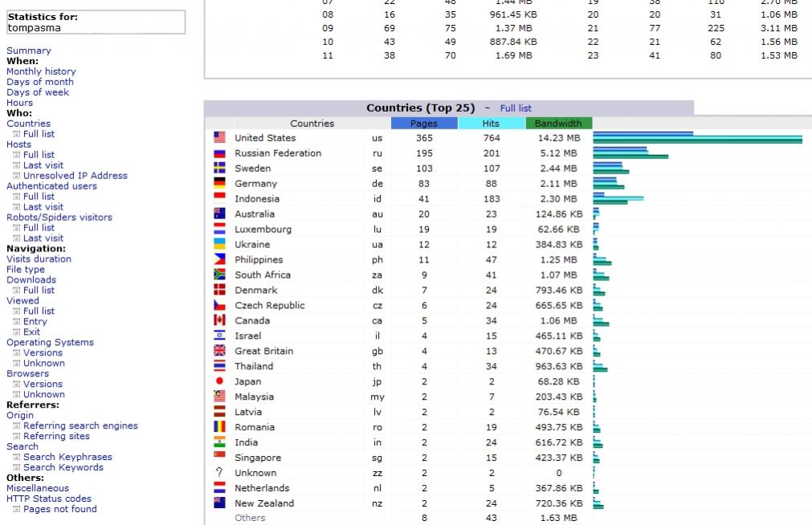Screen dimensions: 812x525
Task: Open Referring sites list
Action: (x=56, y=436)
